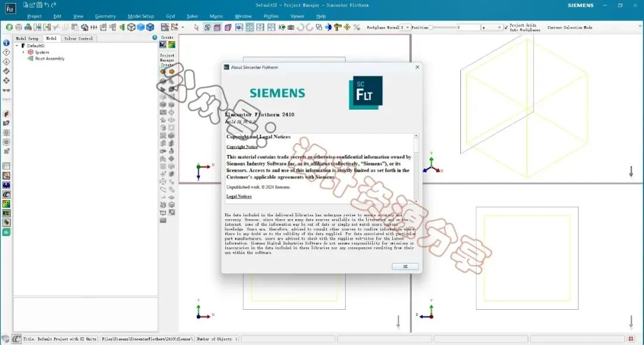
Task: Open the Viewer menu
Action: pyautogui.click(x=298, y=17)
